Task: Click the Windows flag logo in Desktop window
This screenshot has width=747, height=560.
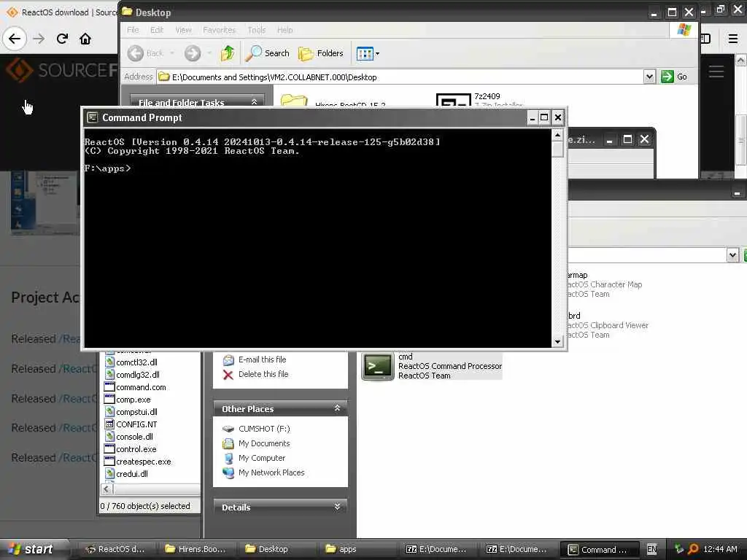Action: pos(684,30)
